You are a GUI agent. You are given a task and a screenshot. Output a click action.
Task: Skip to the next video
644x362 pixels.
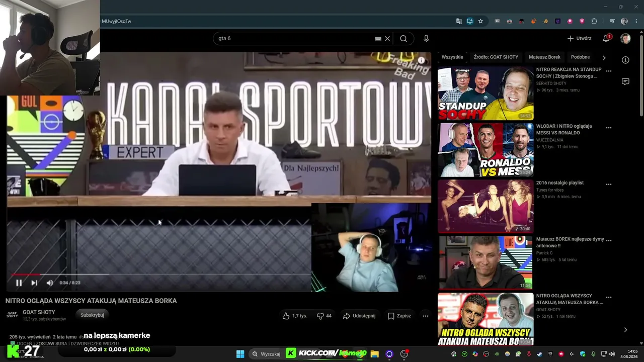(34, 283)
